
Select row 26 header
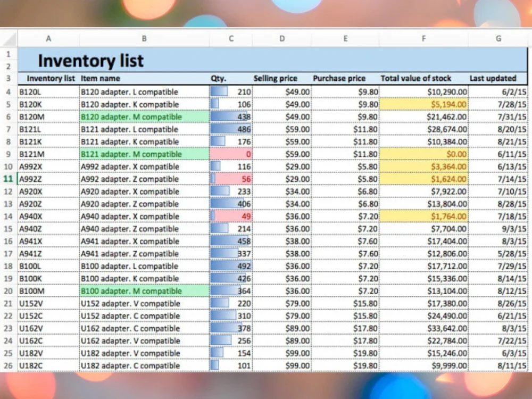[9, 366]
